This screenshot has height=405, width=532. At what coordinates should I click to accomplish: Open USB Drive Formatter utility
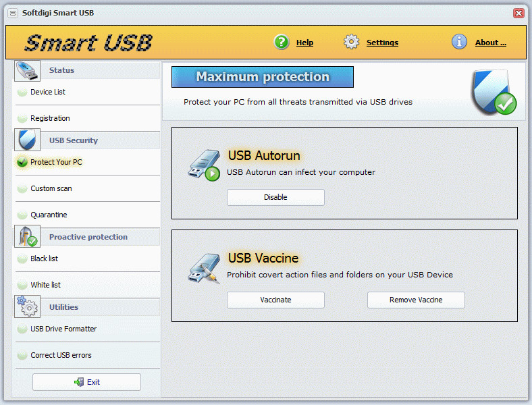63,329
